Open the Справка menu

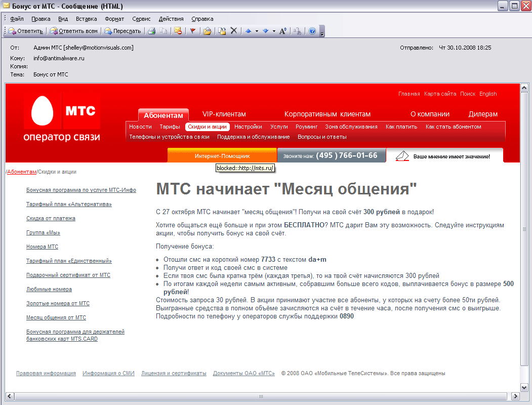coord(202,19)
